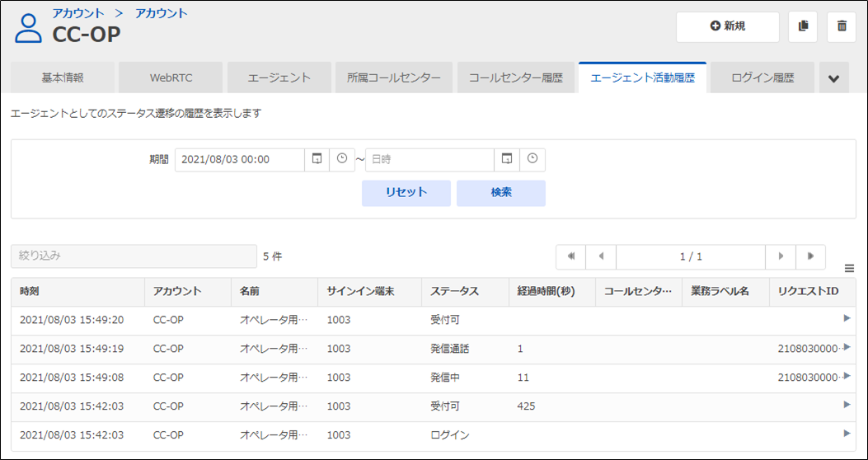Switch to 所属コールセンター tab
The height and width of the screenshot is (460, 868).
[x=394, y=78]
